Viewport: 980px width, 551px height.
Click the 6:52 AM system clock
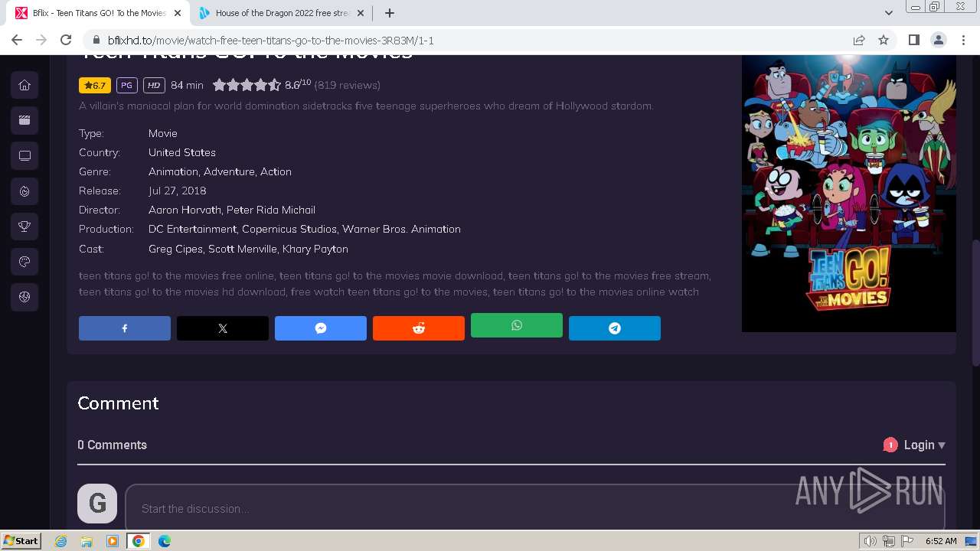point(941,541)
